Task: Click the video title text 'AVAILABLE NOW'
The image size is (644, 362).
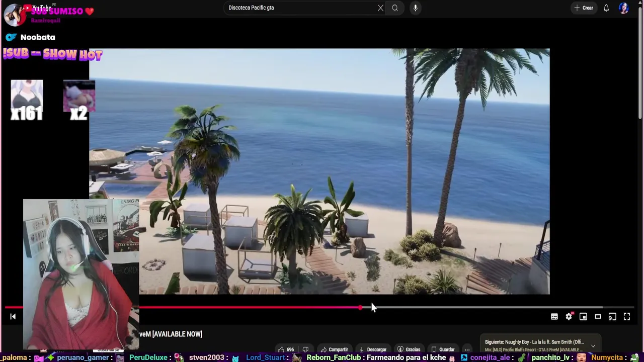Action: (x=177, y=334)
